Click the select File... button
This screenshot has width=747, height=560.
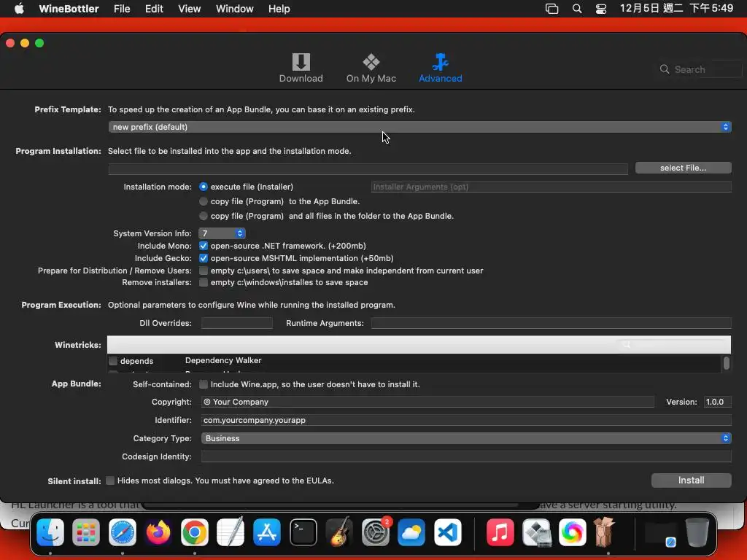click(683, 168)
